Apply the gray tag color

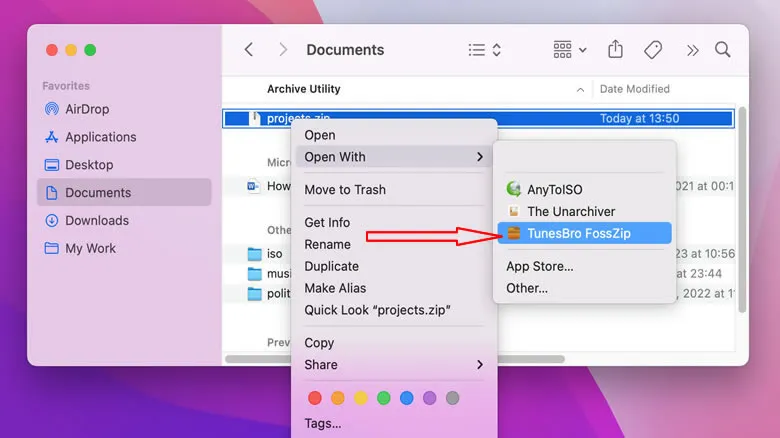point(452,398)
